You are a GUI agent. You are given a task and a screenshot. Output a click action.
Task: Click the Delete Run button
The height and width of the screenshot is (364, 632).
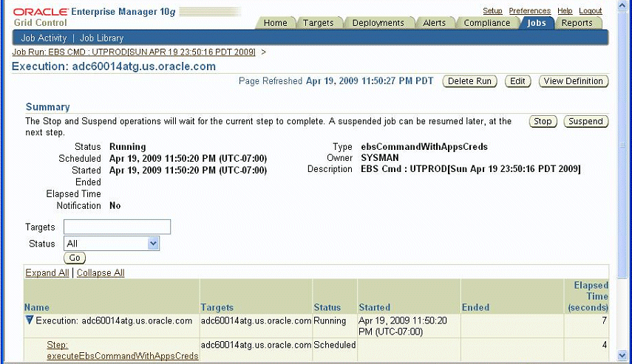click(x=469, y=81)
